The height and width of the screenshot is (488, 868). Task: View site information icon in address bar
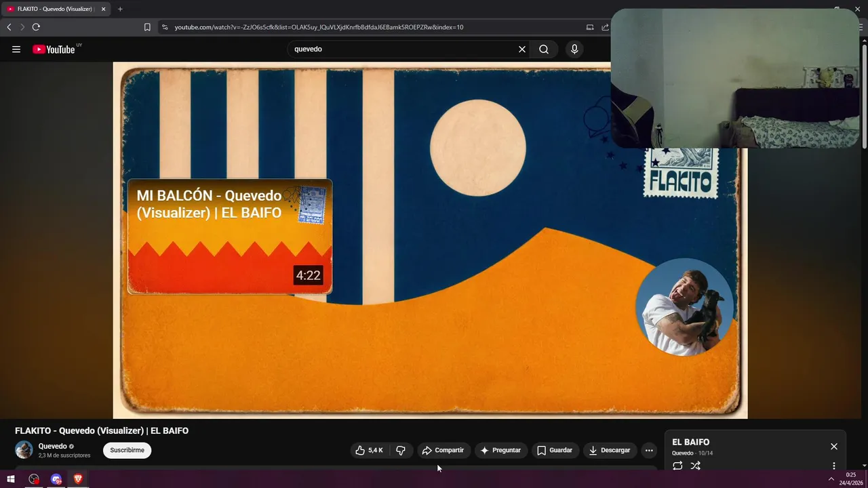(164, 27)
